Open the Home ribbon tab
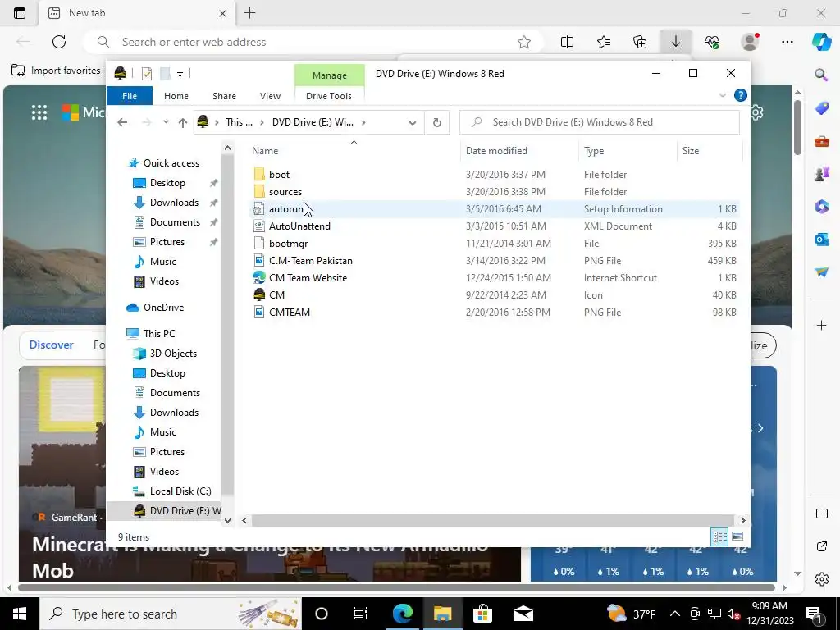 pyautogui.click(x=176, y=96)
